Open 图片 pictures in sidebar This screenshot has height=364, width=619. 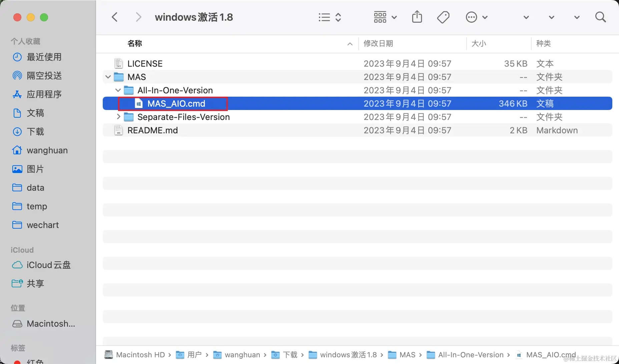click(x=35, y=169)
